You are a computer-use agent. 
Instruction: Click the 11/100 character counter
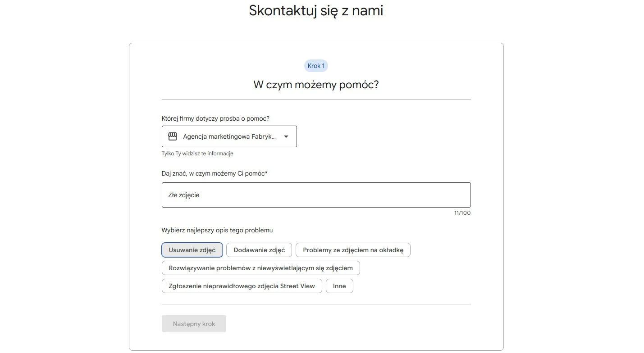462,213
